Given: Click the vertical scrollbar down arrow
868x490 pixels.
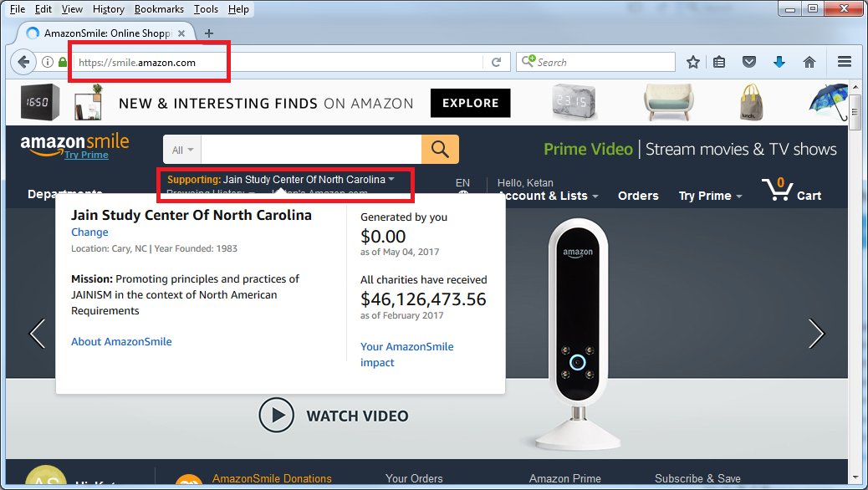Looking at the screenshot, I should coord(855,477).
